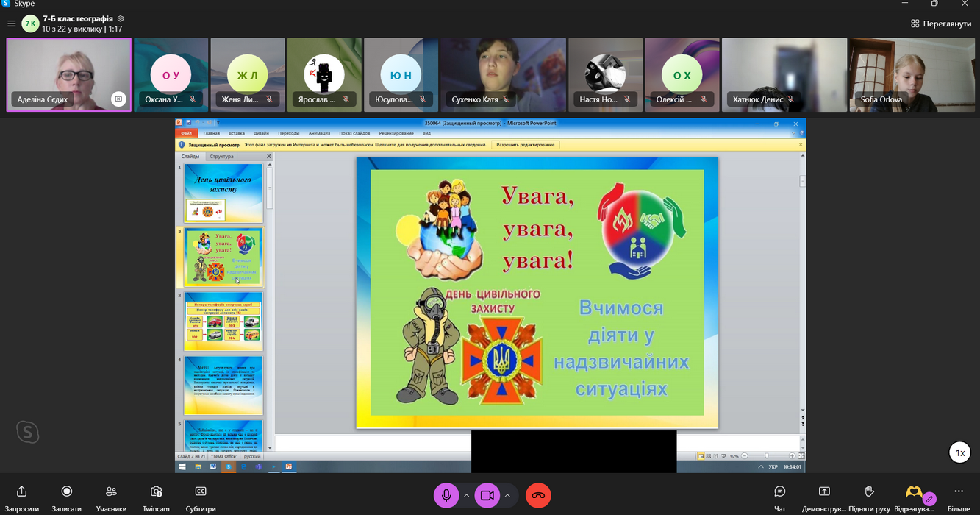
Task: Click the red hang up call button
Action: pyautogui.click(x=538, y=496)
